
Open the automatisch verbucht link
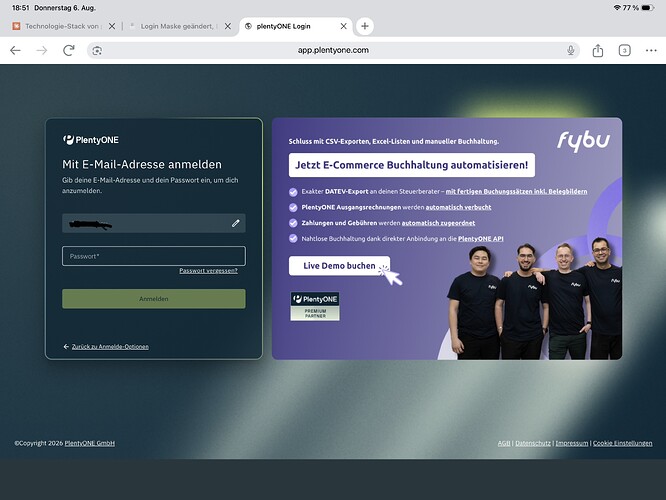pos(458,207)
